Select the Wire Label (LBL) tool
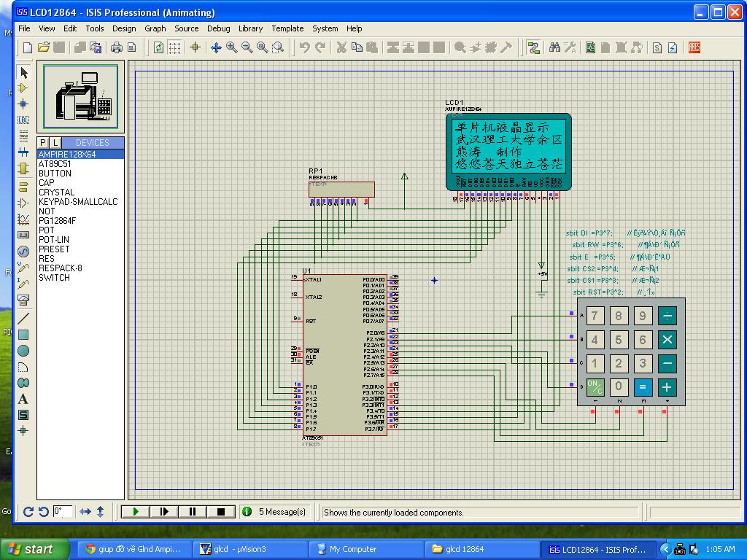This screenshot has width=747, height=560. (x=23, y=120)
